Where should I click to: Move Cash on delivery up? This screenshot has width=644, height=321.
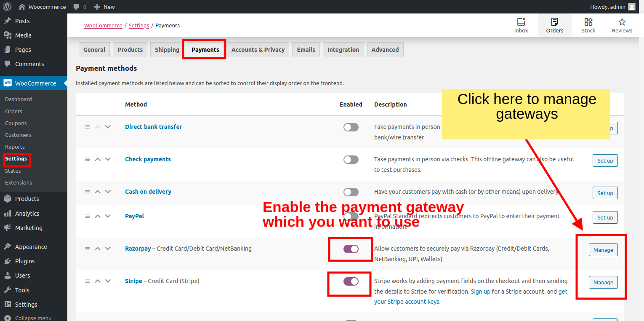point(98,192)
